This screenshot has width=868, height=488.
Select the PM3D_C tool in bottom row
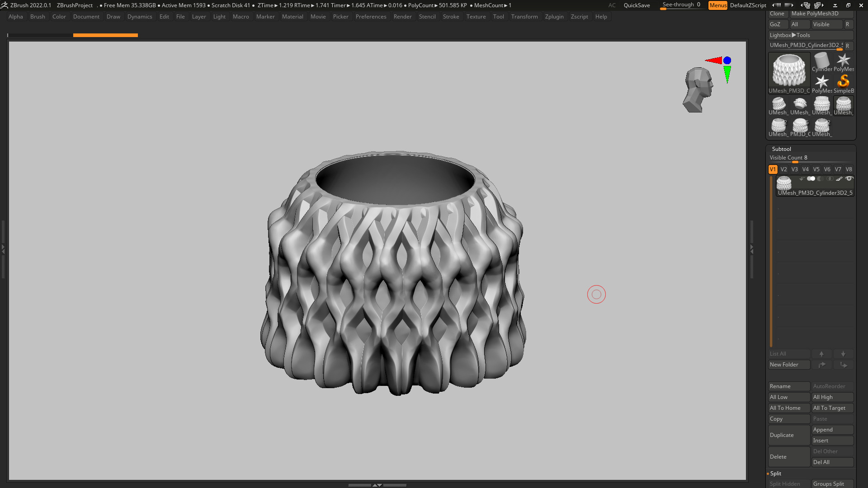click(x=800, y=127)
